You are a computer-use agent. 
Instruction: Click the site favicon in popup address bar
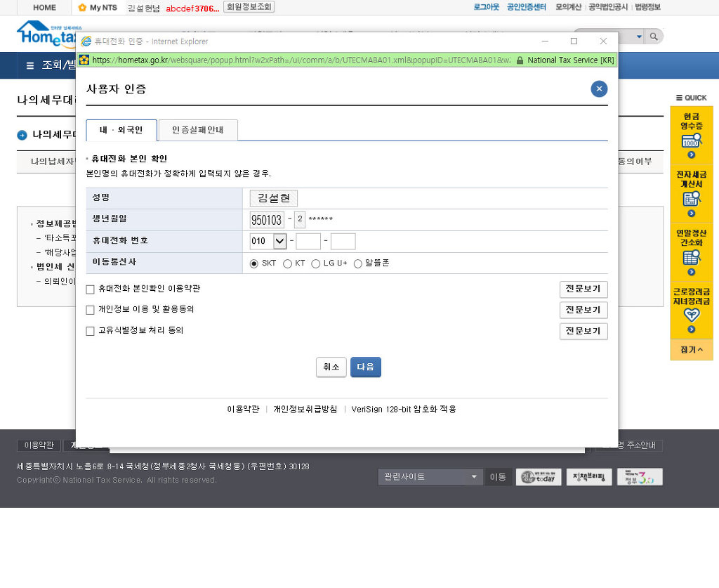(x=84, y=60)
